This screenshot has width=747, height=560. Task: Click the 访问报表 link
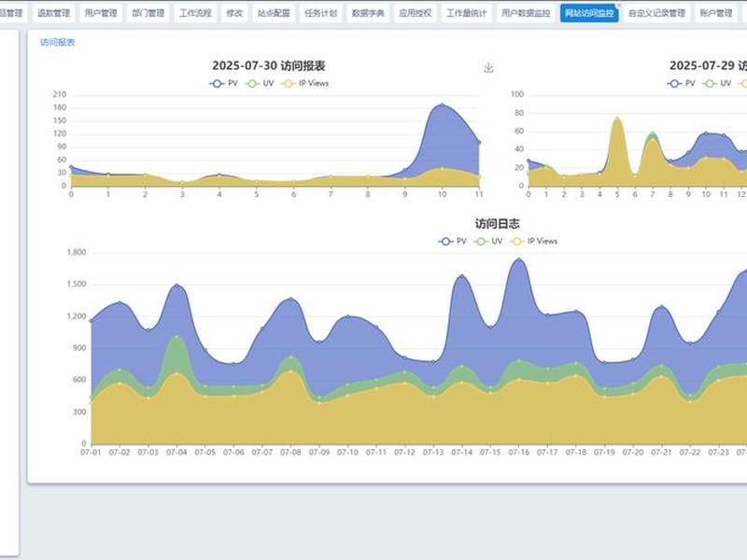[58, 42]
